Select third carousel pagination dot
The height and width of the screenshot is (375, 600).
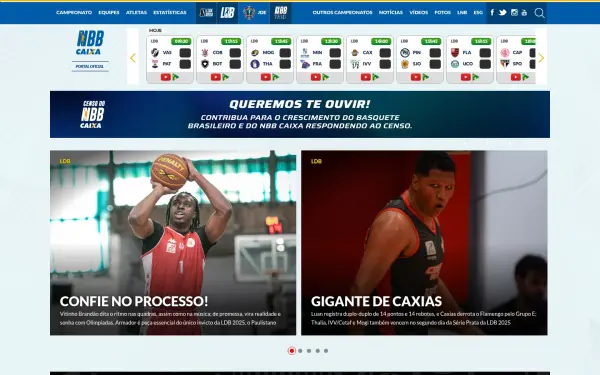309,351
